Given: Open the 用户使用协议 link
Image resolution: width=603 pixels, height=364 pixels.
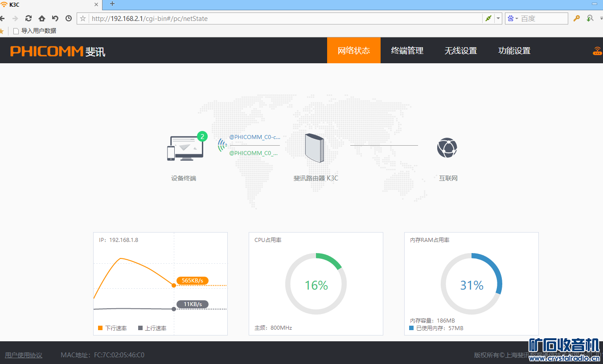Looking at the screenshot, I should tap(24, 355).
